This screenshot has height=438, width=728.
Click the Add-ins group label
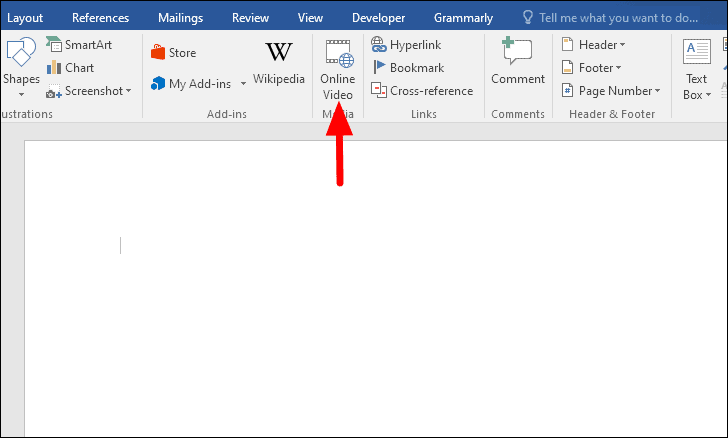(227, 114)
